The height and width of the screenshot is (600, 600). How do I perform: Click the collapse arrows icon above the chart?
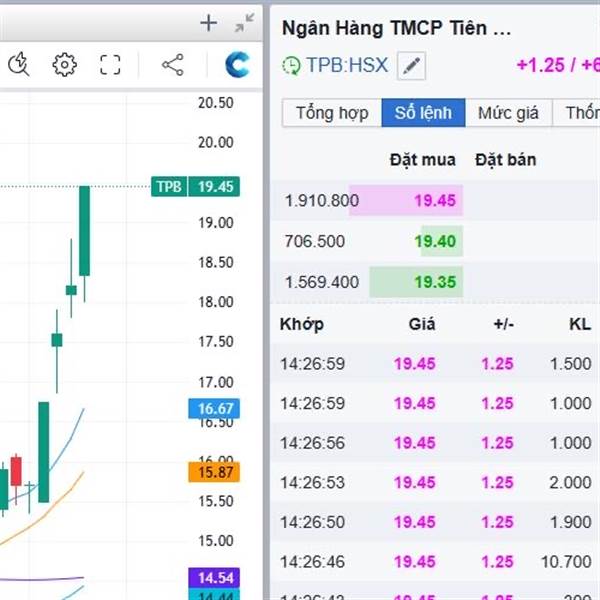(245, 23)
